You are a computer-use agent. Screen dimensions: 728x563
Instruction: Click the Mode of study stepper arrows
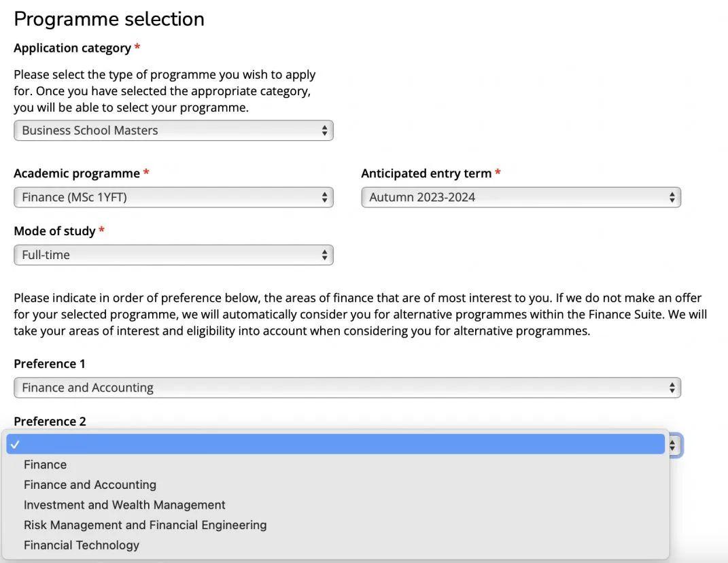325,255
